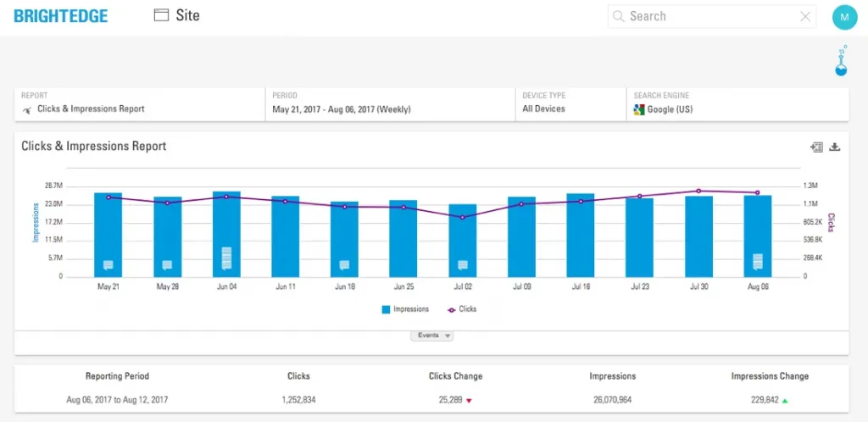Click the Impressions value 26,070,964

612,400
